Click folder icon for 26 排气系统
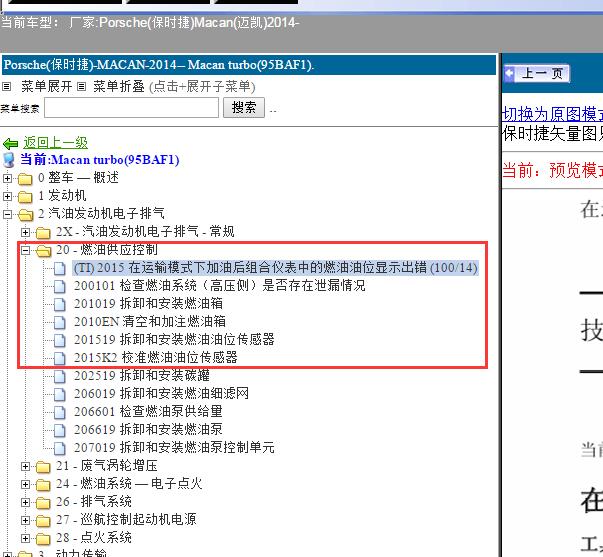This screenshot has height=557, width=603. [x=43, y=503]
